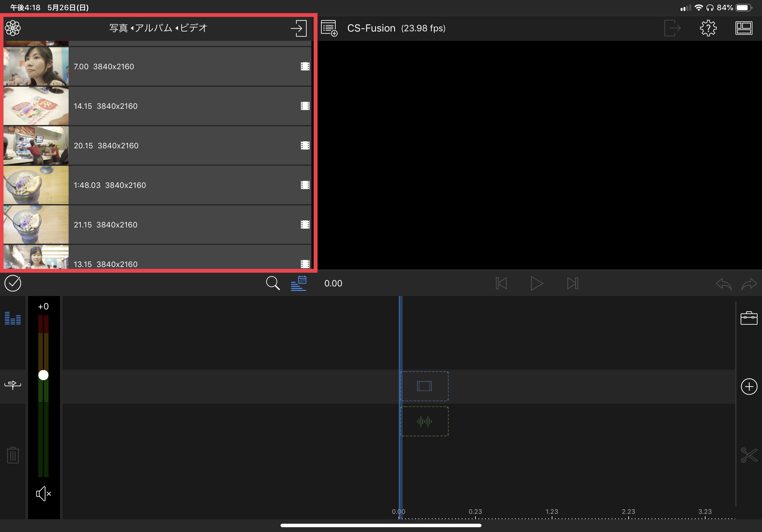
Task: Click the Photos flower source icon
Action: point(13,28)
